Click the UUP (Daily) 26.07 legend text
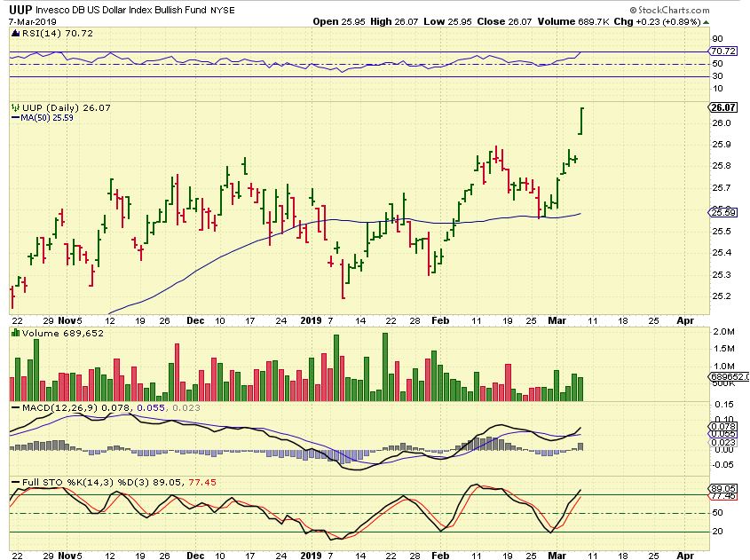Viewport: 750px width, 560px height. click(x=66, y=108)
